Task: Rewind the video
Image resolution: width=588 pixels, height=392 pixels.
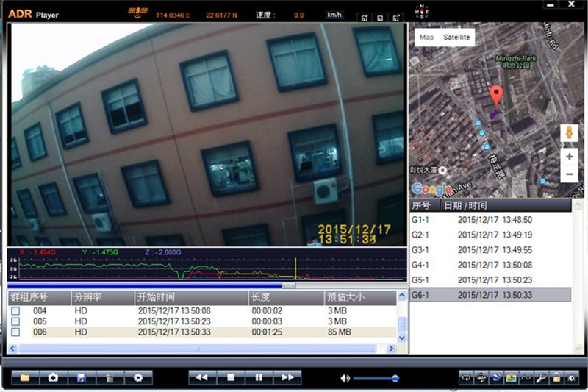Action: pyautogui.click(x=202, y=378)
